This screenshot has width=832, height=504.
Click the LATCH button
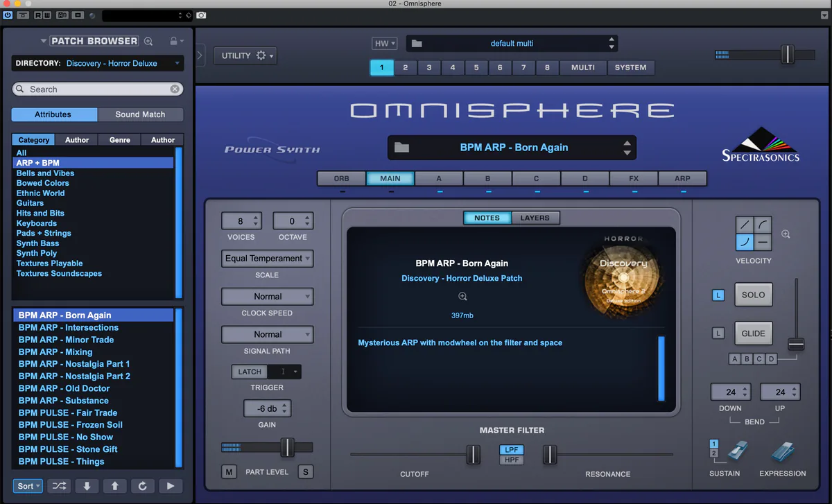(x=250, y=372)
